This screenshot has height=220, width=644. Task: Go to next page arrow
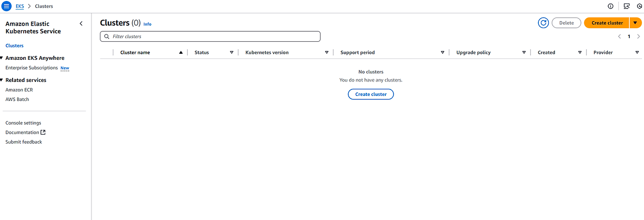coord(638,37)
